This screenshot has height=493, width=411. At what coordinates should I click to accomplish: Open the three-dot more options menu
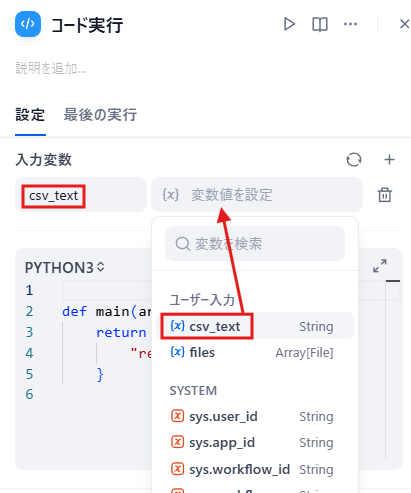coord(350,24)
